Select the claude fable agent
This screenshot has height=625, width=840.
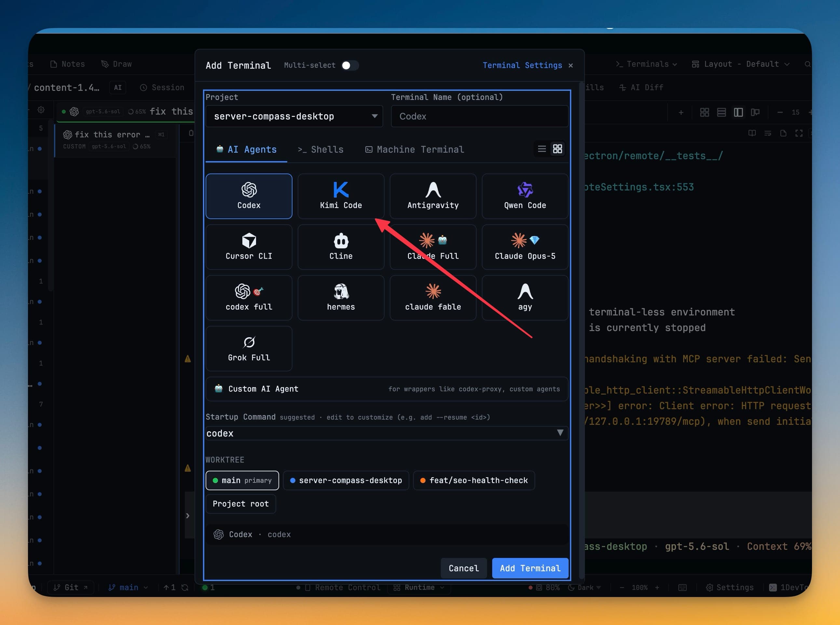pyautogui.click(x=433, y=298)
